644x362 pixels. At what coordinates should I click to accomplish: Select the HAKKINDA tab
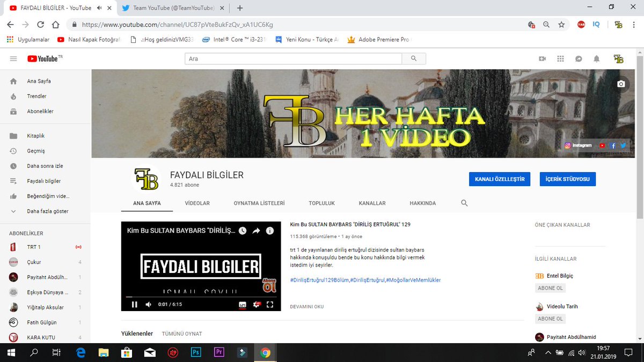pos(422,203)
